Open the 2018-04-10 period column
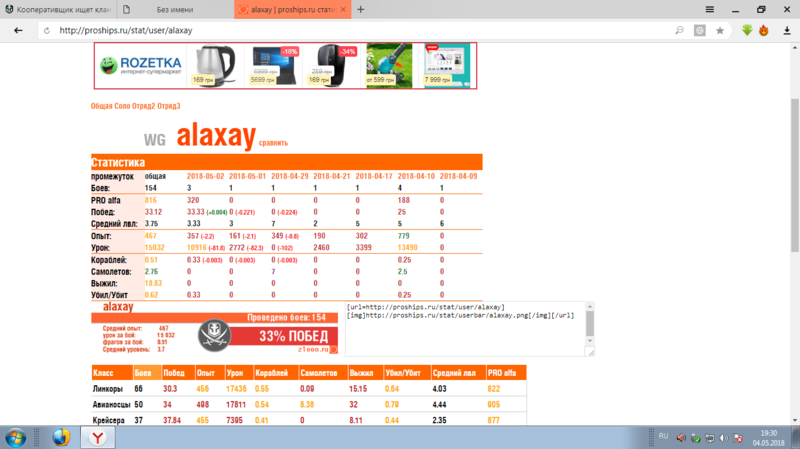This screenshot has height=449, width=800. coord(416,176)
